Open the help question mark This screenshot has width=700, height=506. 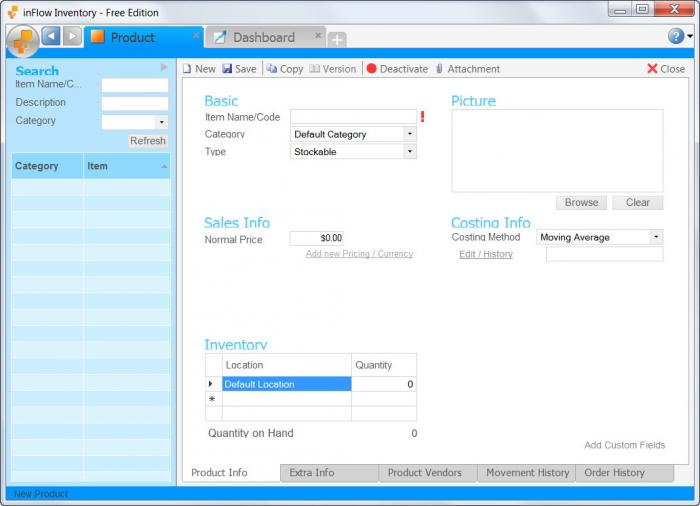click(676, 36)
